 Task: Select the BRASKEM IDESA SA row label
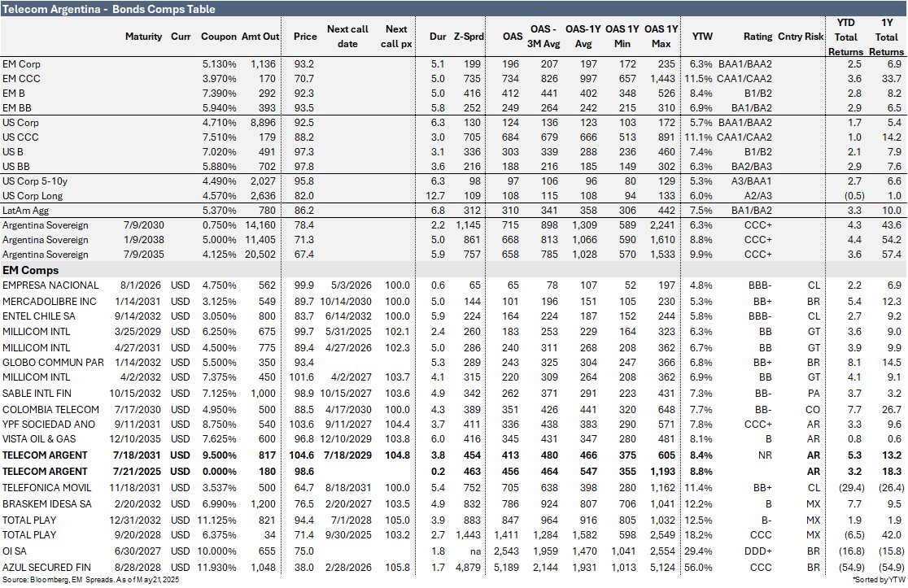47,504
